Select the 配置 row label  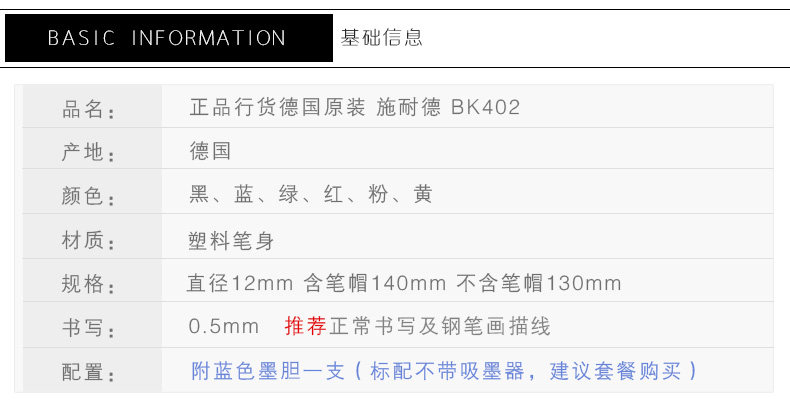click(90, 373)
